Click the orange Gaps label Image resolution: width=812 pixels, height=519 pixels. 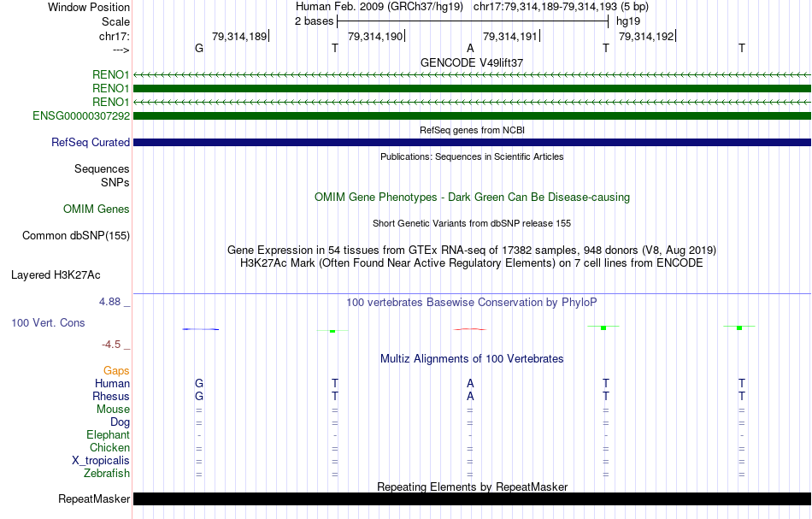pos(116,370)
